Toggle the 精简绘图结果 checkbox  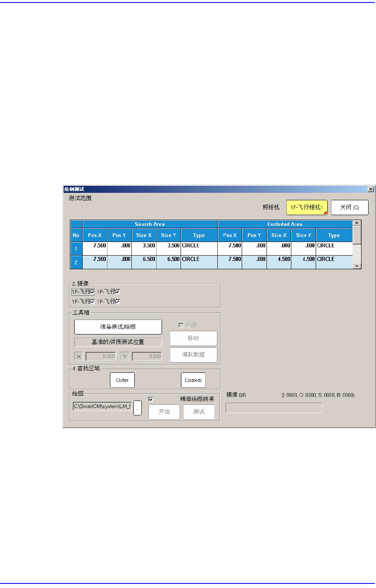click(x=151, y=399)
